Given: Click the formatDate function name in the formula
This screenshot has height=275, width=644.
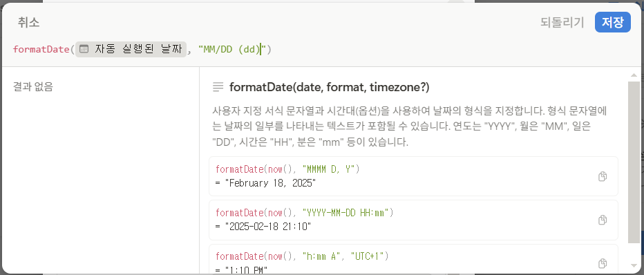Looking at the screenshot, I should tap(41, 50).
